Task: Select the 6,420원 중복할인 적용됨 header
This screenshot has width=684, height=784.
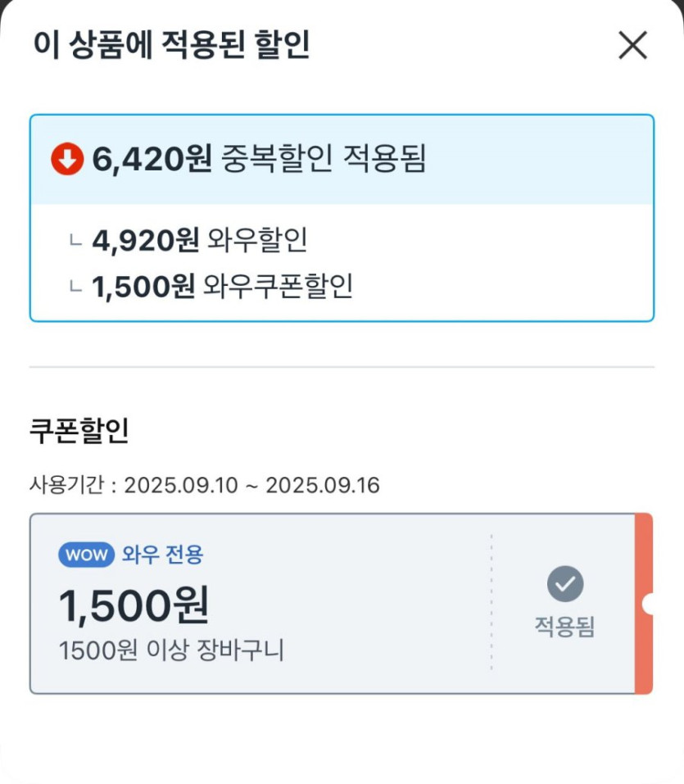Action: pyautogui.click(x=259, y=159)
